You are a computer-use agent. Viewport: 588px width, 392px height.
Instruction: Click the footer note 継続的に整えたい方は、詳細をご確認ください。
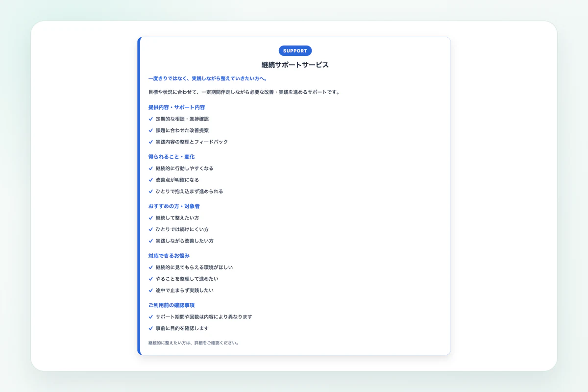194,343
